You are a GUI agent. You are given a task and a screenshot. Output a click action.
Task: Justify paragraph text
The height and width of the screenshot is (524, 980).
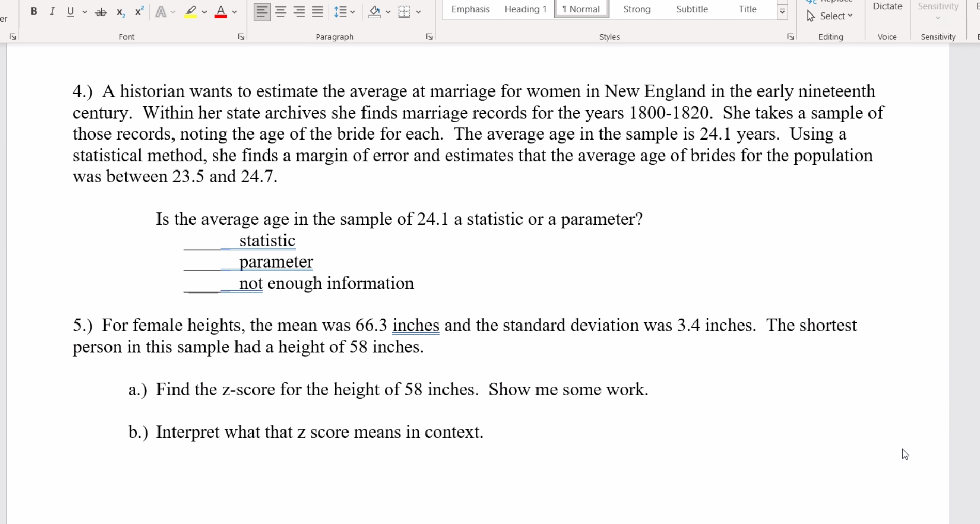point(318,11)
